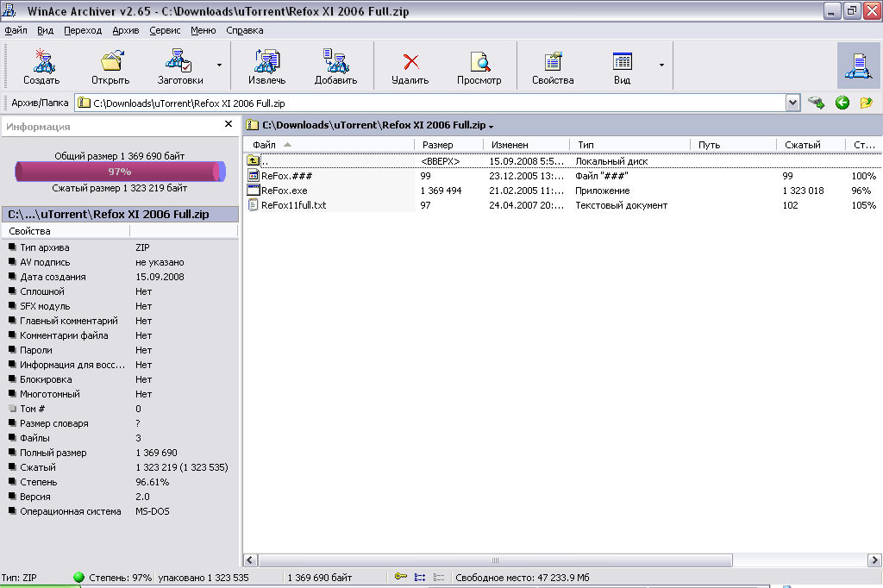Viewport: 883px width, 588px height.
Task: Sort by the Размер column header
Action: (x=448, y=145)
